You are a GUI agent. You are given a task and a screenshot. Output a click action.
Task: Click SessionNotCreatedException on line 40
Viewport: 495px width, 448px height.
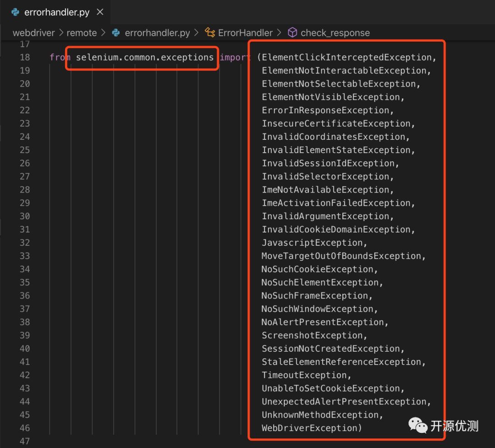coord(331,349)
